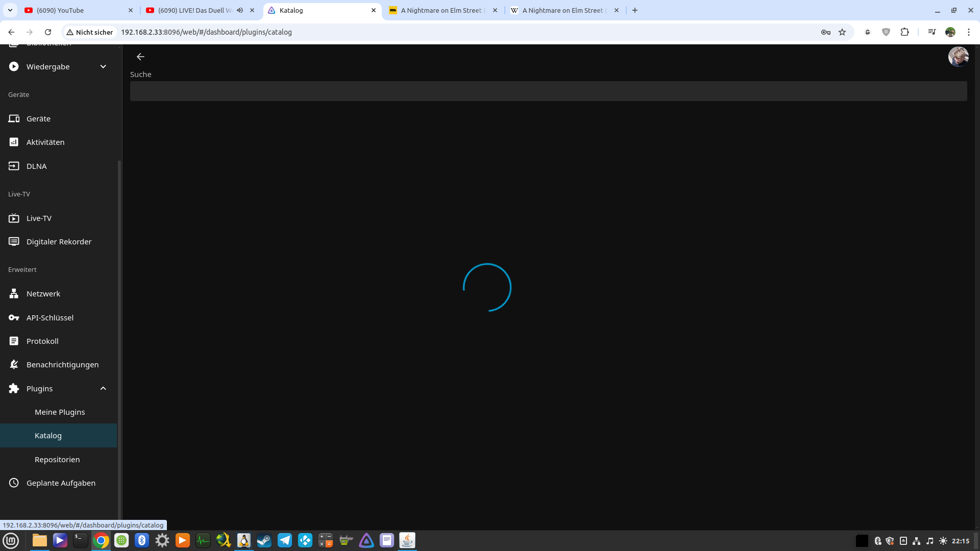Viewport: 980px width, 551px height.
Task: Open Geplante Aufgaben page
Action: click(x=61, y=483)
